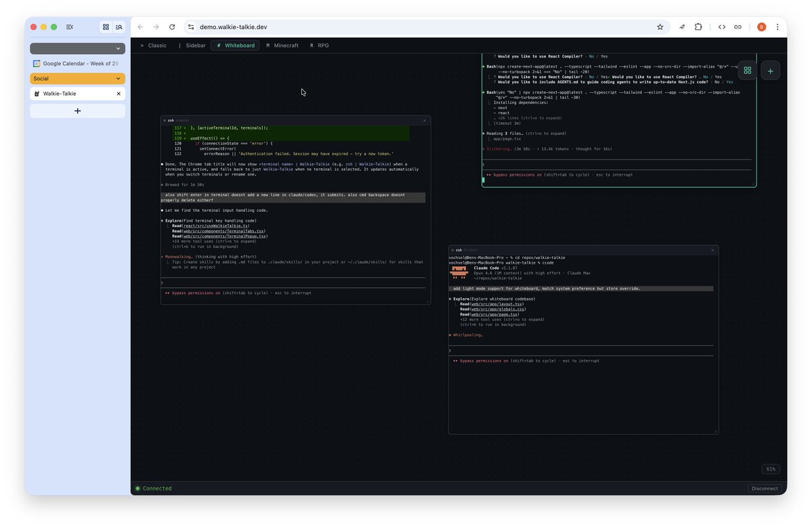Click 'Reading 3 files' line in terminal
Viewport: 812px width, 528px height.
point(526,134)
